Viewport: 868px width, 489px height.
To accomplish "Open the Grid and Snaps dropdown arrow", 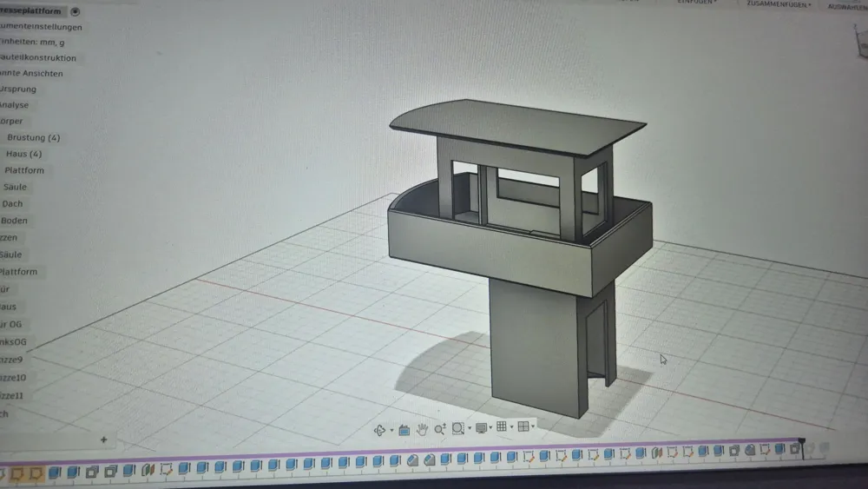I will [x=511, y=427].
